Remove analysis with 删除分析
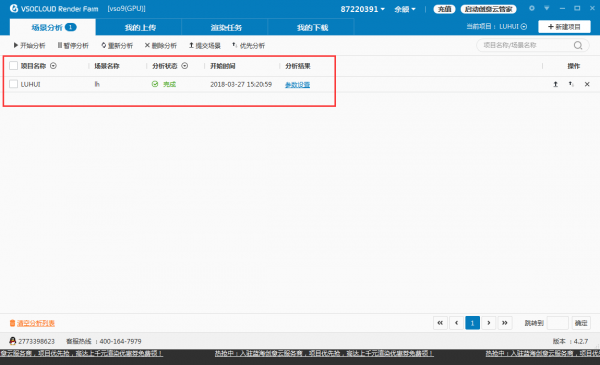The height and width of the screenshot is (365, 600). [x=161, y=46]
